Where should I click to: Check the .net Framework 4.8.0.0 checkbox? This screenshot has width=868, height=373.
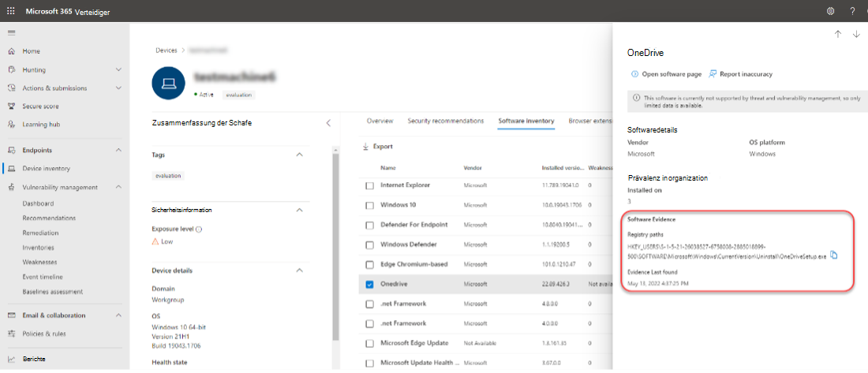pos(369,304)
